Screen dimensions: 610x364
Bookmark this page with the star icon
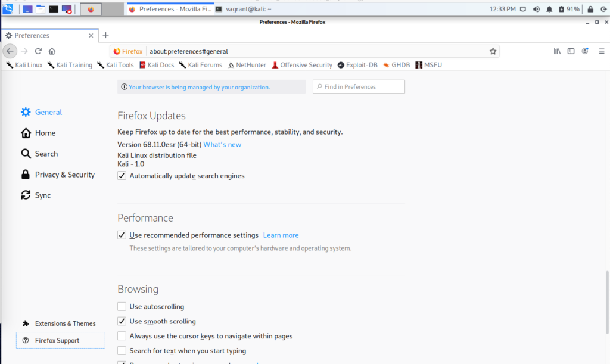point(493,51)
